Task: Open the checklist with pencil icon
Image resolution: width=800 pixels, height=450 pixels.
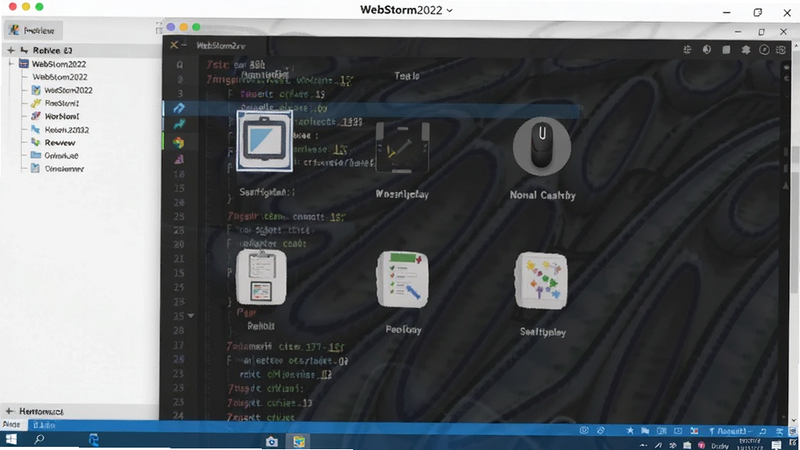Action: click(x=403, y=279)
